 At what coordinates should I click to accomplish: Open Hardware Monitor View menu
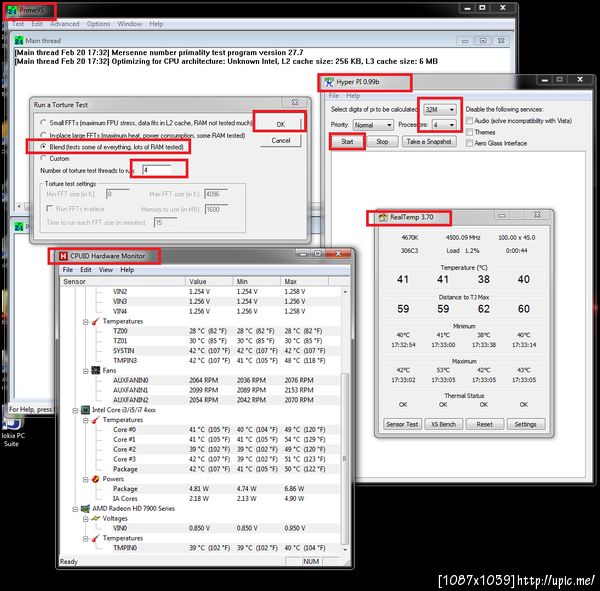[x=106, y=269]
